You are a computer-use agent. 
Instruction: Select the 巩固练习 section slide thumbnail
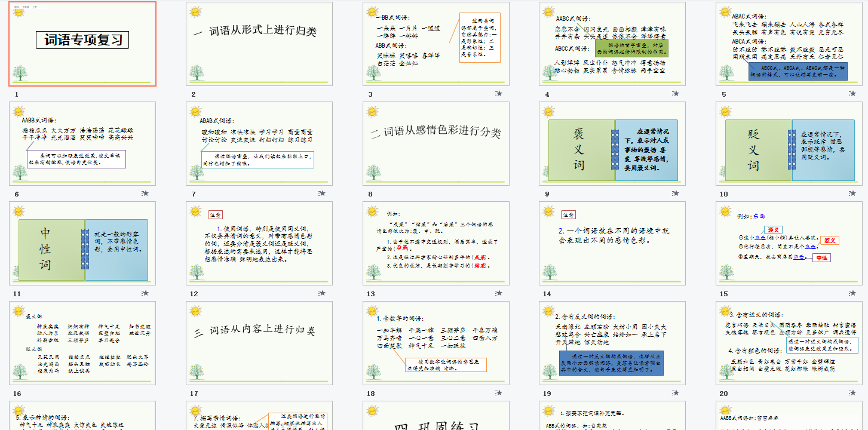[x=436, y=416]
